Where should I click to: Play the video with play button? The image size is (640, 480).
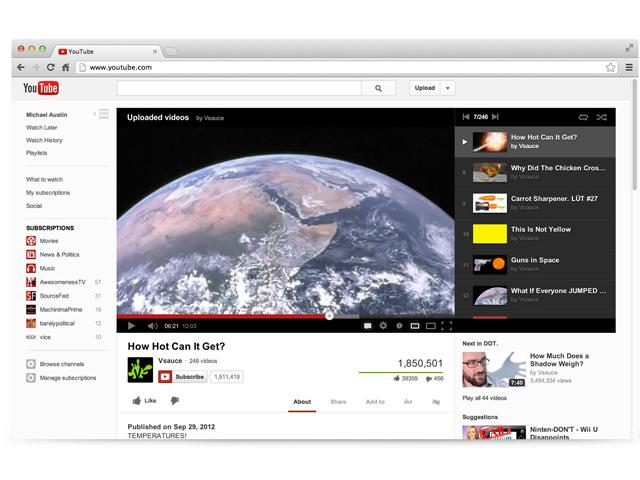[131, 326]
